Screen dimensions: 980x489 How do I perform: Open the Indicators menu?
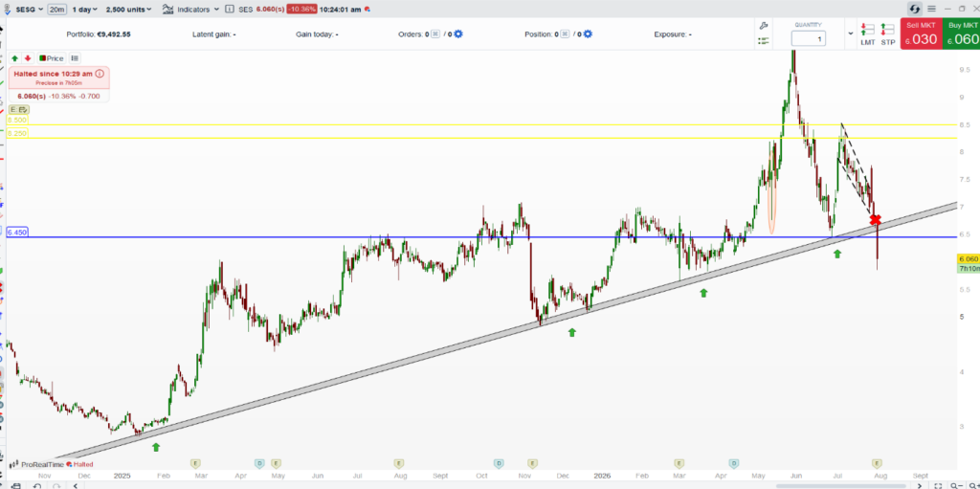190,10
